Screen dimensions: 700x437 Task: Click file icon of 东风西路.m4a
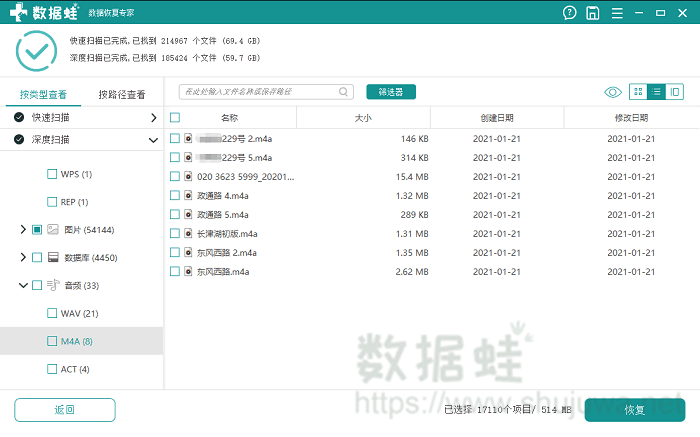(x=188, y=271)
